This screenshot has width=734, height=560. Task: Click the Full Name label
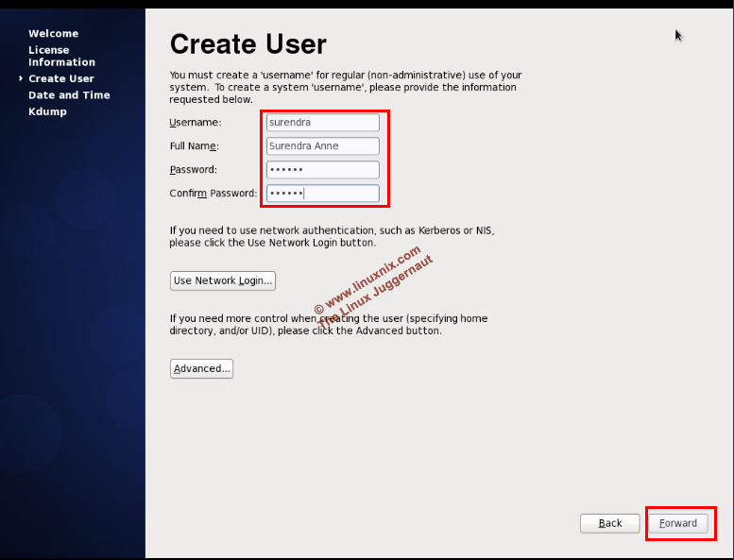coord(194,146)
